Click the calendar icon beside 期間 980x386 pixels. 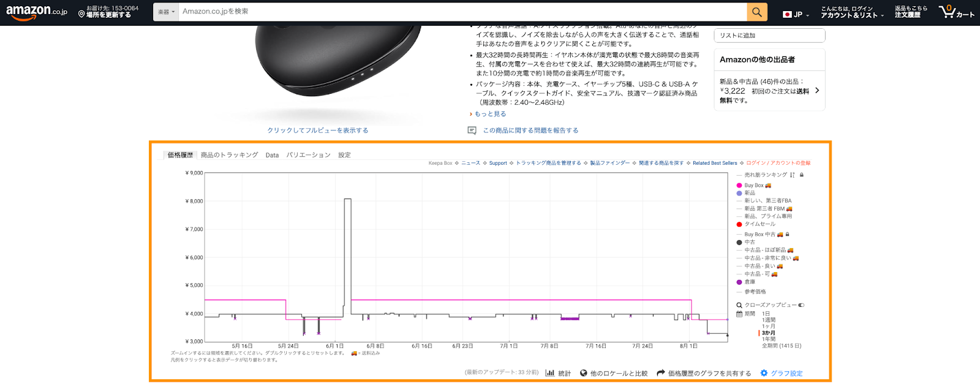[x=739, y=314]
